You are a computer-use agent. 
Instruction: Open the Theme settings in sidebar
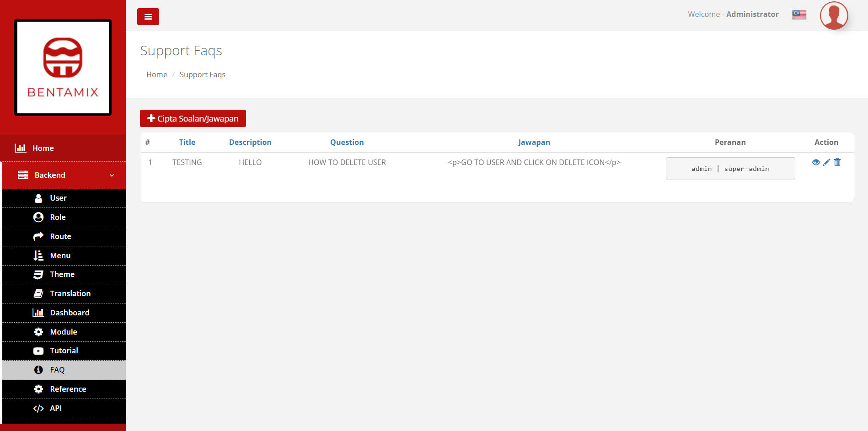(62, 274)
